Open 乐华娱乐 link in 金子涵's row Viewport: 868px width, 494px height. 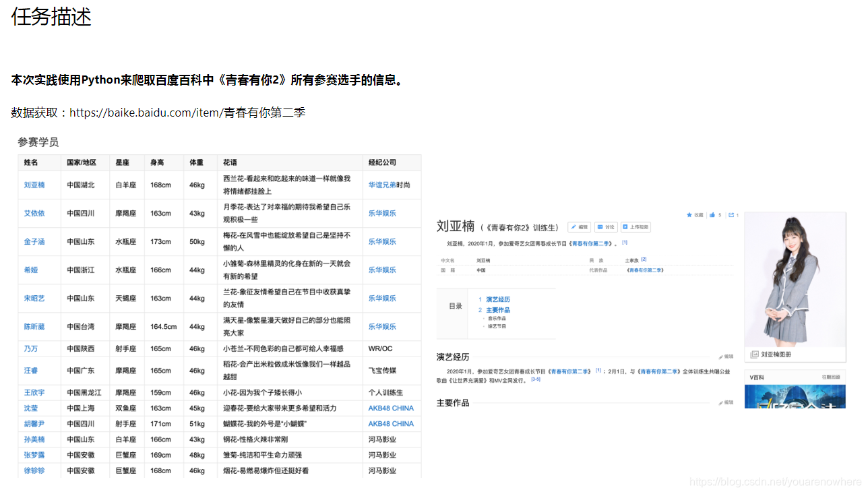coord(382,241)
